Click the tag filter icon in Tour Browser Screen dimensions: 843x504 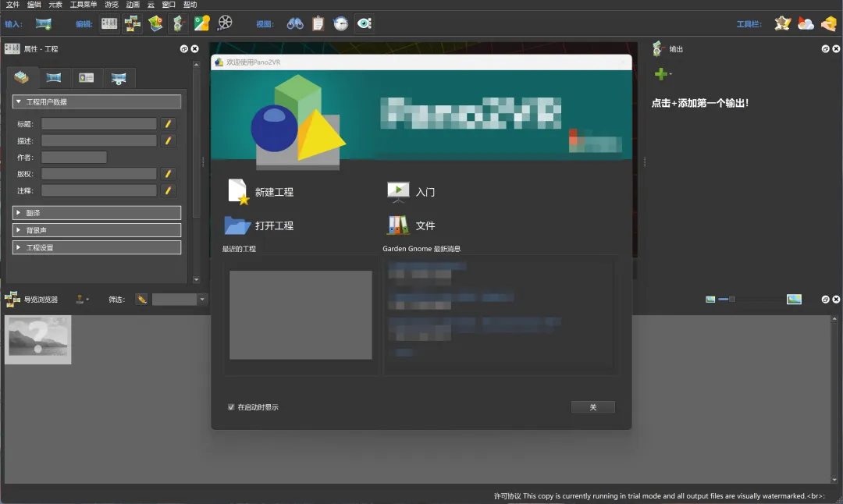(x=141, y=300)
